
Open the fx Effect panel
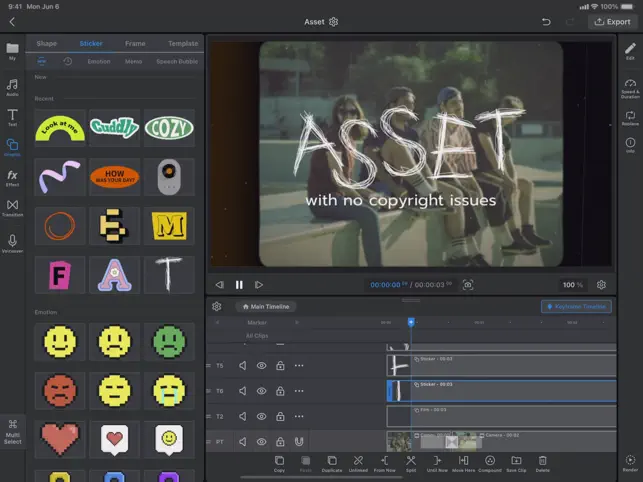(x=12, y=178)
